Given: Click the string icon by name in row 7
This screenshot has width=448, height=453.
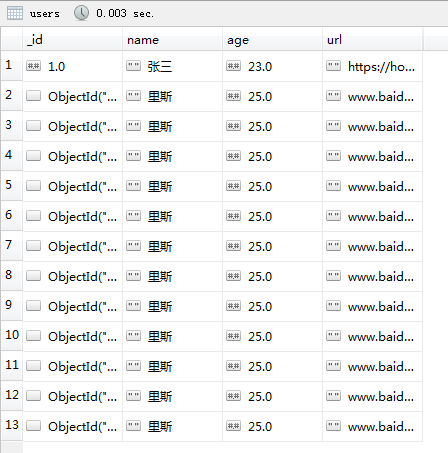Looking at the screenshot, I should point(133,246).
